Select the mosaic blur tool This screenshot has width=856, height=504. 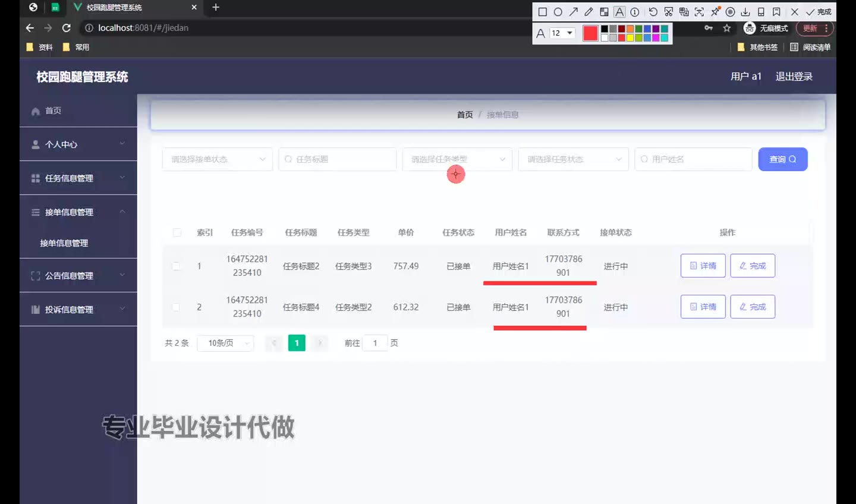604,12
